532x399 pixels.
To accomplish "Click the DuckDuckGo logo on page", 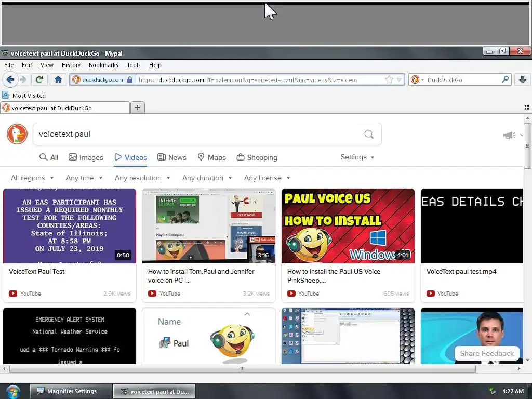I will pos(17,134).
